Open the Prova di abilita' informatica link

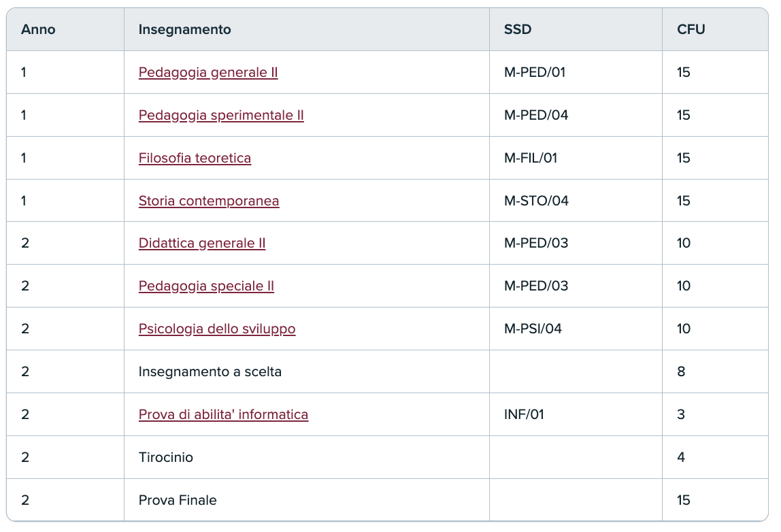click(223, 414)
